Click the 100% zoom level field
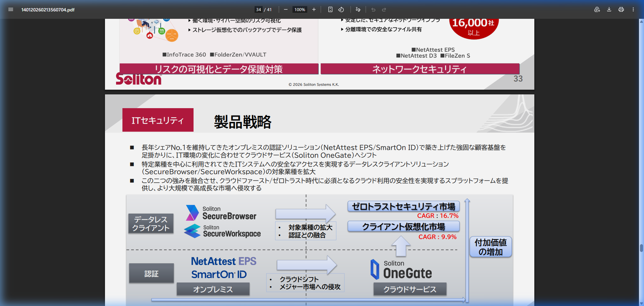The image size is (644, 306). pos(300,9)
